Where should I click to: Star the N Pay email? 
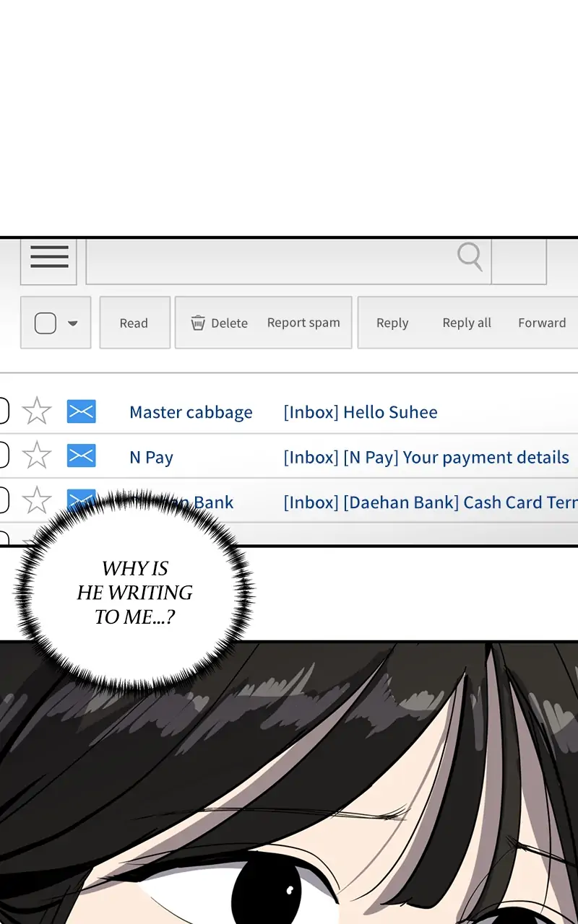[37, 456]
